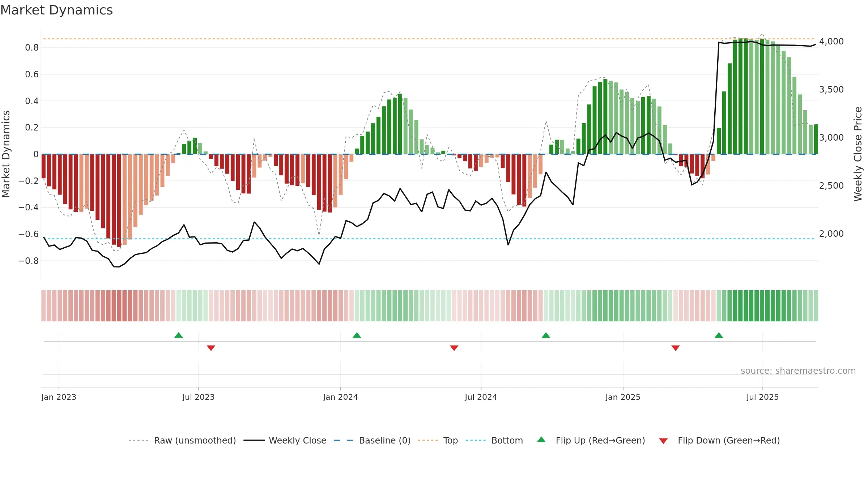The image size is (868, 488).
Task: Click the flip-up marker before Jul 2023
Action: pyautogui.click(x=179, y=335)
